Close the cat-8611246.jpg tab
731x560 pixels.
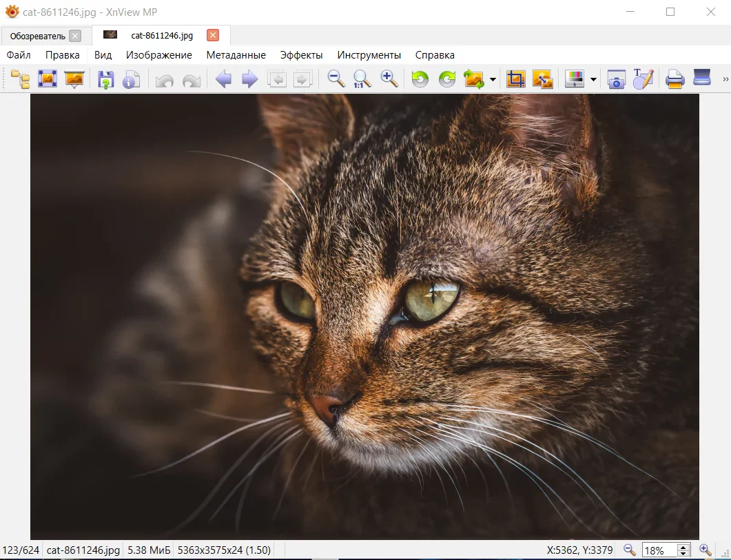213,35
